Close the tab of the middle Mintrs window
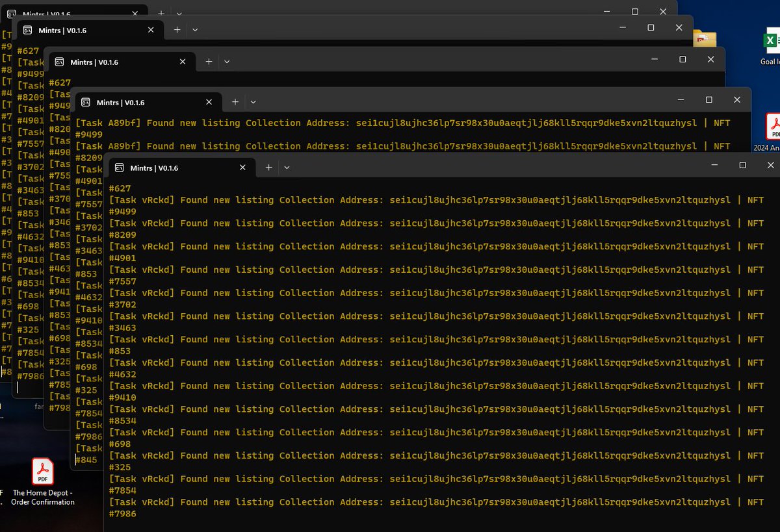Image resolution: width=780 pixels, height=532 pixels. (x=183, y=62)
